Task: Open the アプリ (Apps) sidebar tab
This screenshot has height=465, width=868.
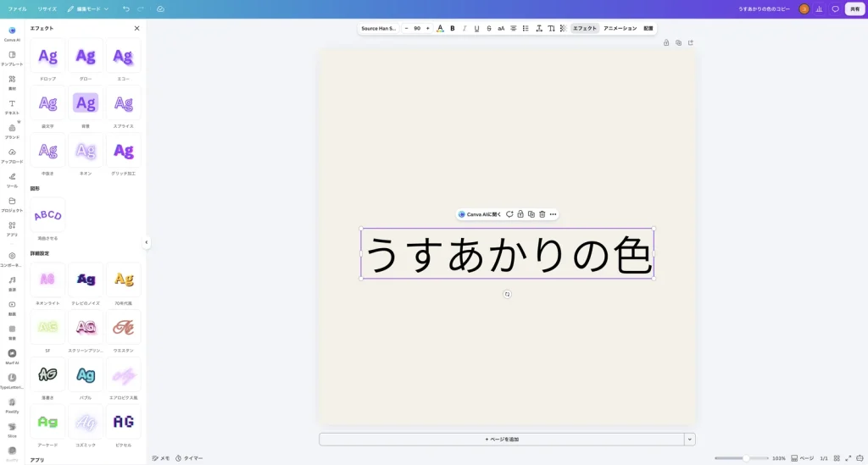Action: 12,228
